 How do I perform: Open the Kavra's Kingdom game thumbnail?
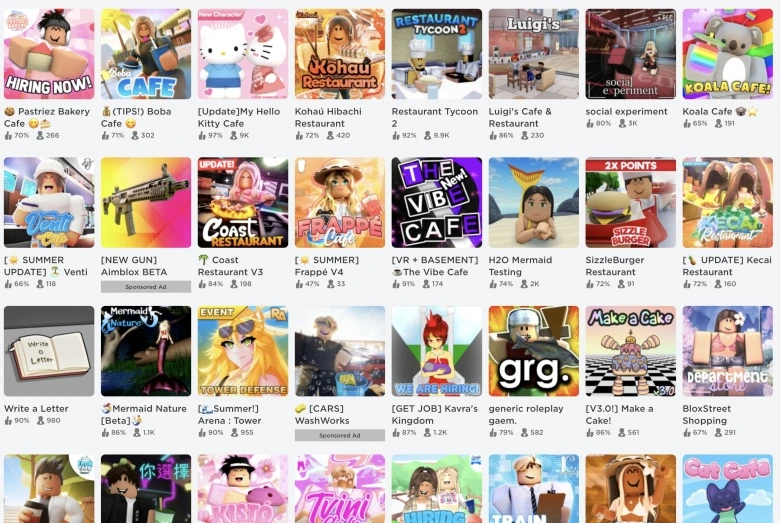(x=437, y=351)
